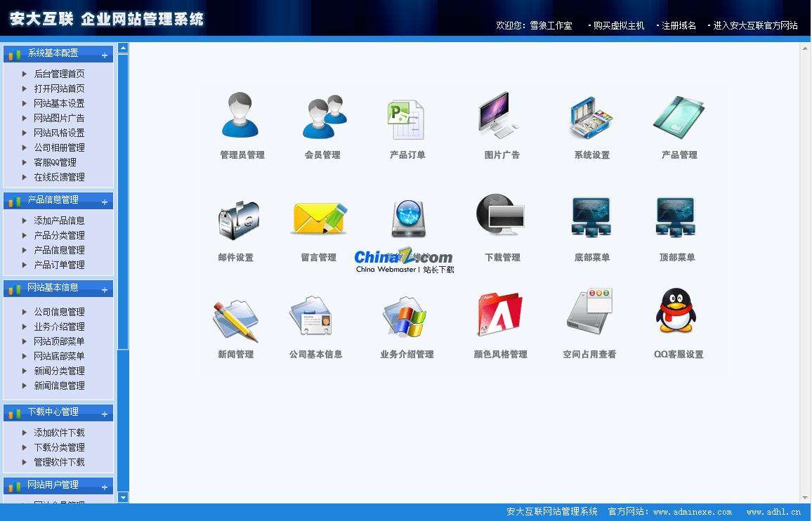Click the sidebar scroll-down arrow
Viewport: 812px width, 521px height.
[123, 497]
